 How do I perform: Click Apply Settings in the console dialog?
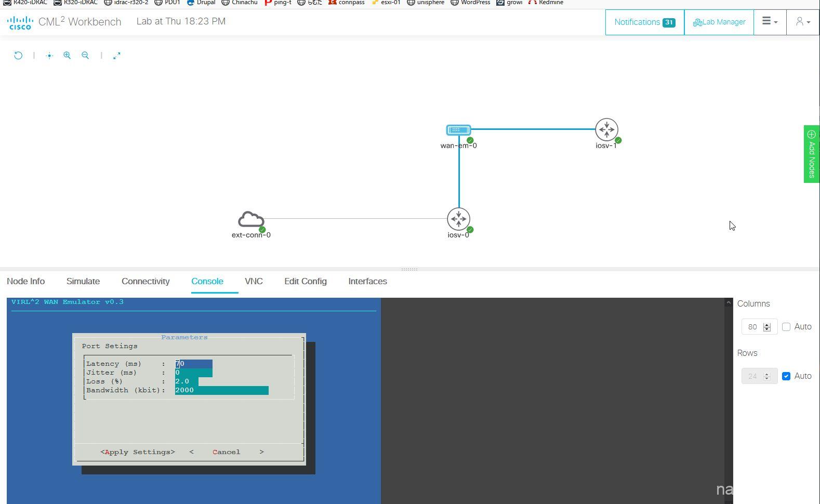point(138,452)
